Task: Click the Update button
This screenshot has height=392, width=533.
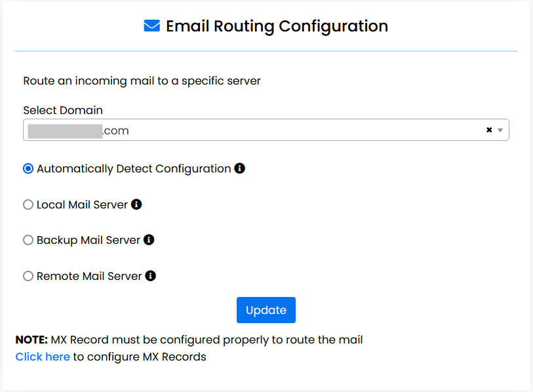Action: [x=266, y=309]
